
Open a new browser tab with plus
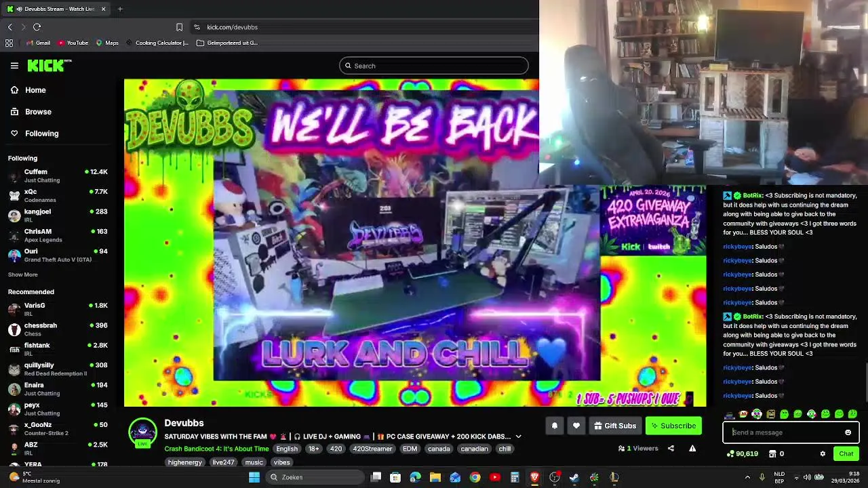tap(120, 9)
